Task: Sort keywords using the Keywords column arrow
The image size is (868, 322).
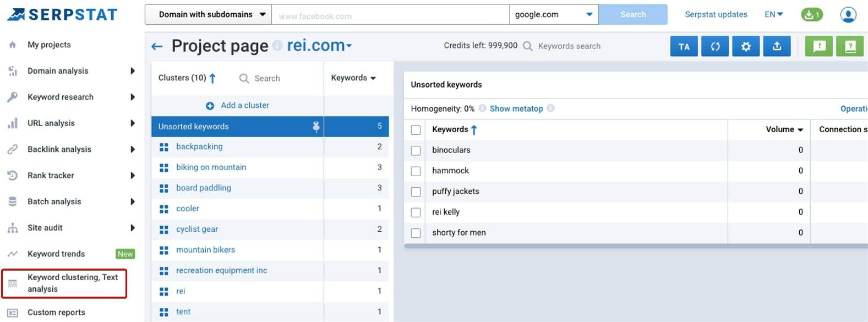Action: click(474, 130)
